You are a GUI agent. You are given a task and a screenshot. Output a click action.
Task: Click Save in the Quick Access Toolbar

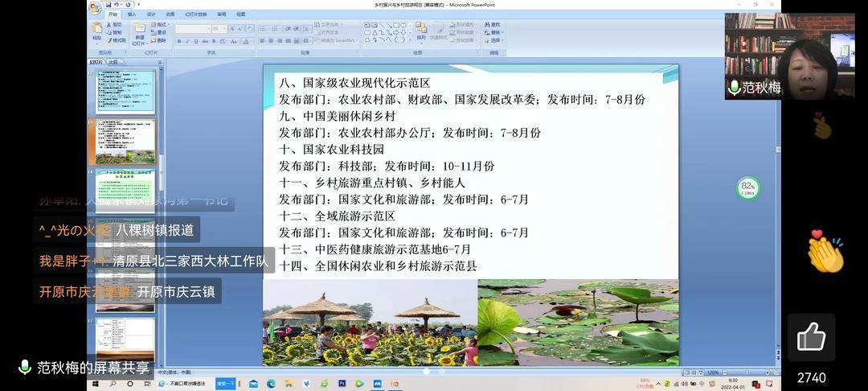pos(109,5)
